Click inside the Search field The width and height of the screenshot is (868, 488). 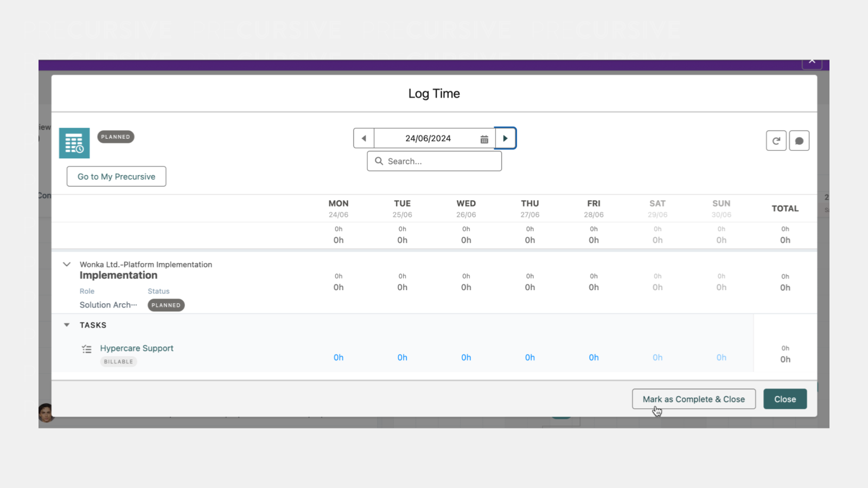pos(434,161)
